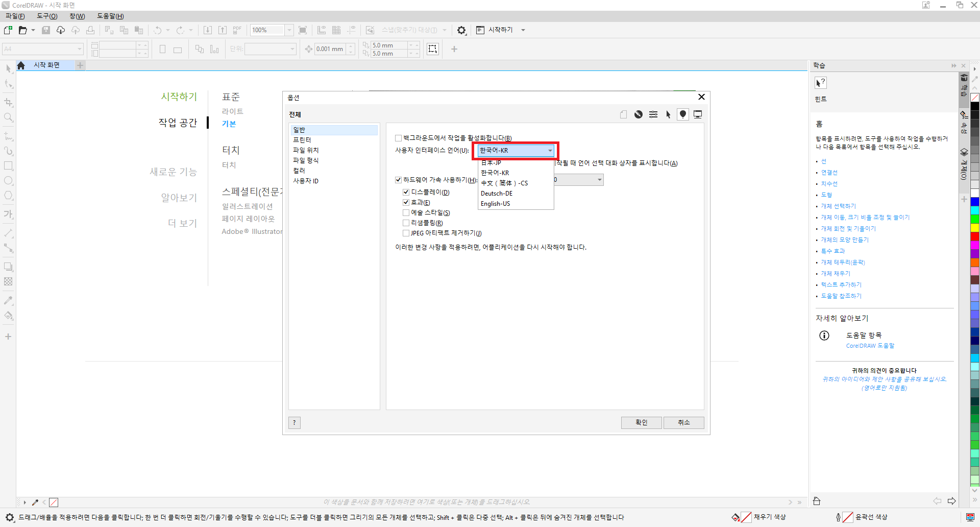Open the zoom level 100% dropdown
980x527 pixels.
tap(289, 30)
